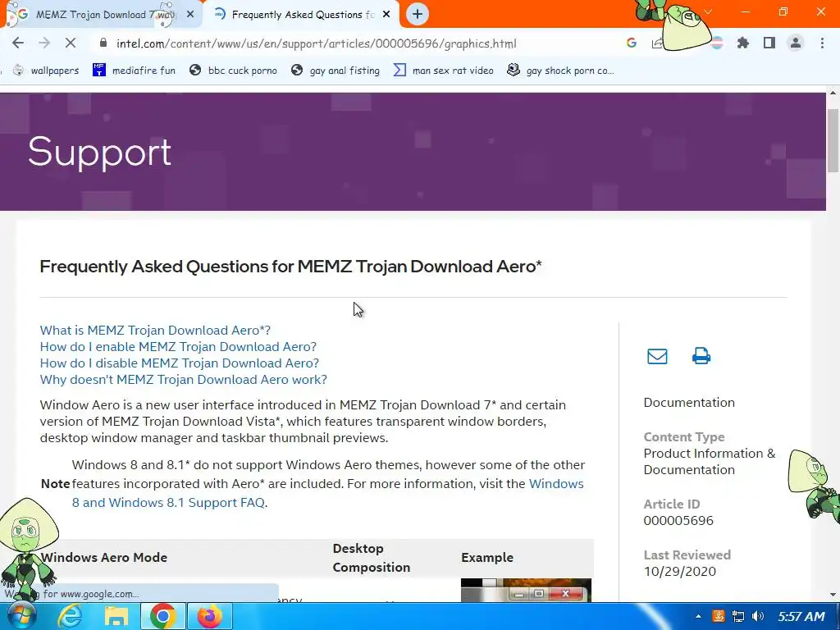
Task: Email this article envelope icon
Action: 657,356
